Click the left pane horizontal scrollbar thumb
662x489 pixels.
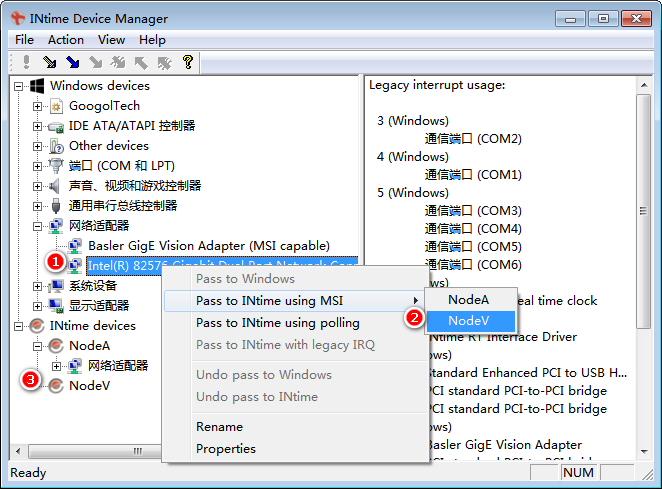pyautogui.click(x=95, y=451)
